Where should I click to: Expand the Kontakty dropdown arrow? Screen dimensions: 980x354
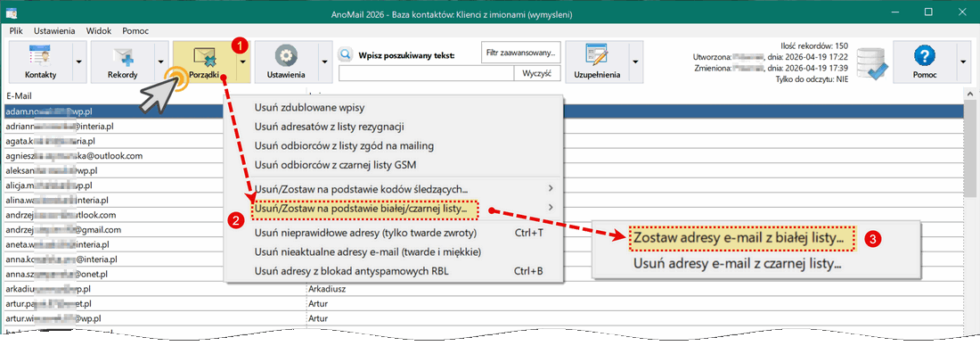78,62
